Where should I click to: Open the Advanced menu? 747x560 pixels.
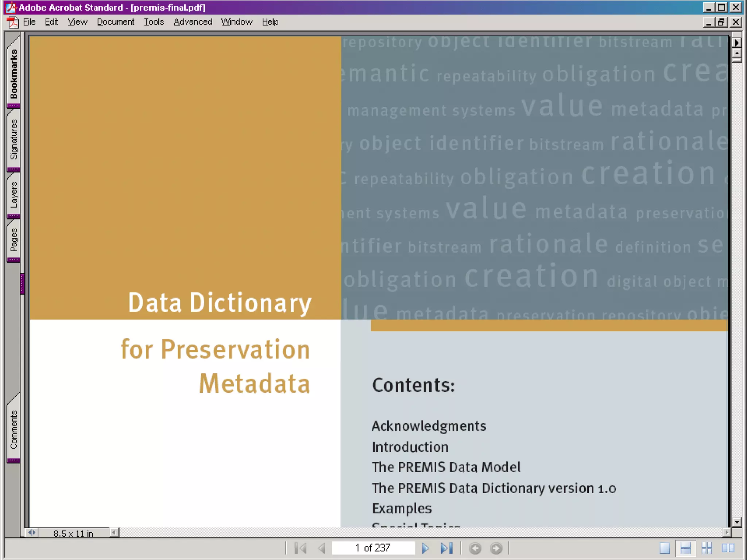point(193,22)
